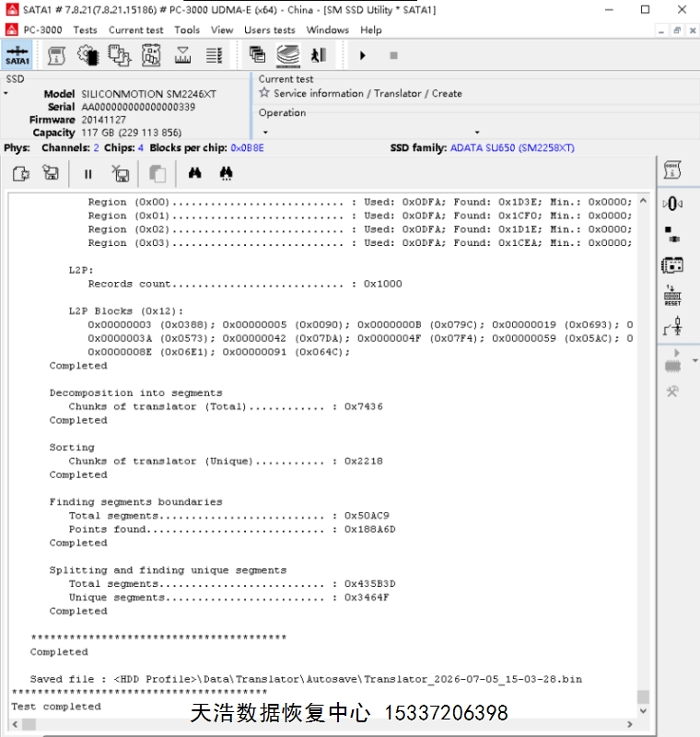Click the horizontal scrollbar thumb
Image resolution: width=700 pixels, height=737 pixels.
29,724
